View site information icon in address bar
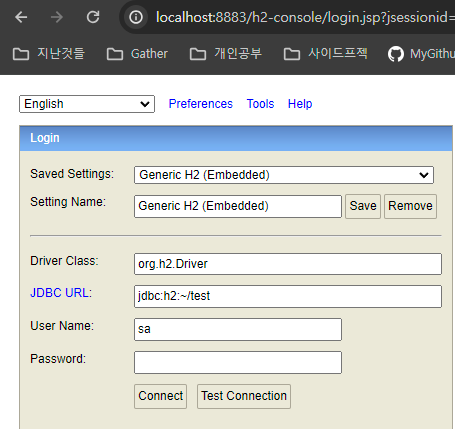 [136, 17]
